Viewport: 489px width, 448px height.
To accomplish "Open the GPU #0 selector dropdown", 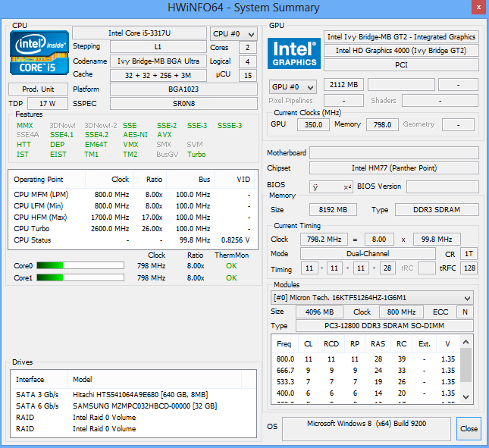I will [x=293, y=87].
